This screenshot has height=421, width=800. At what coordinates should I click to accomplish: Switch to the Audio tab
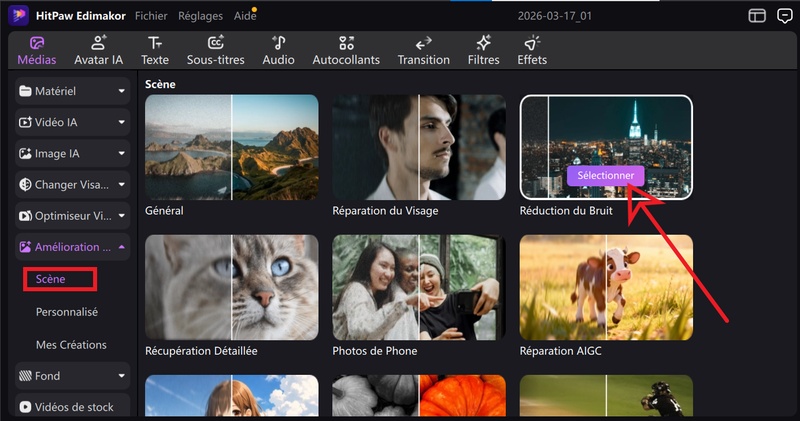(x=278, y=51)
